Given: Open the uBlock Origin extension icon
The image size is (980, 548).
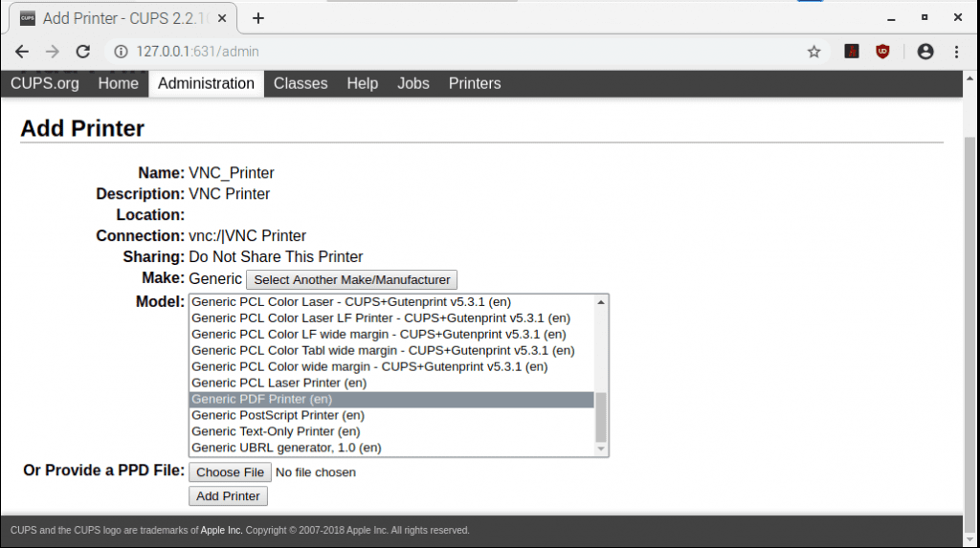Looking at the screenshot, I should [882, 52].
